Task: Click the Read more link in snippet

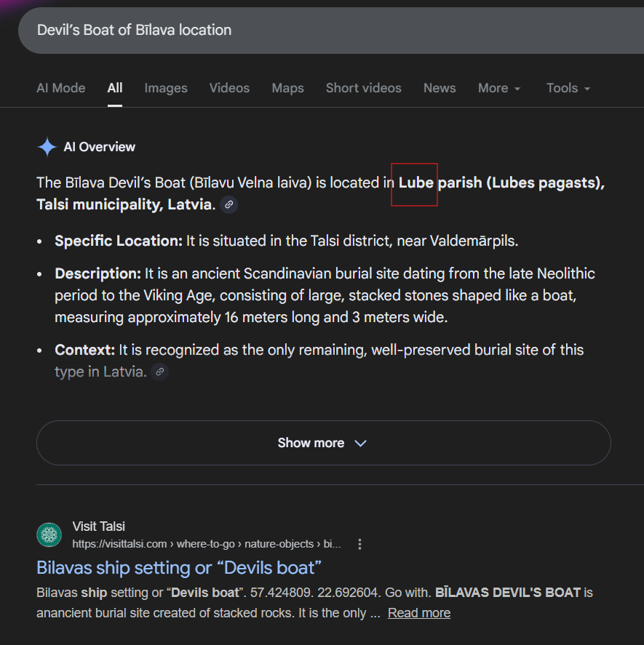Action: point(419,613)
